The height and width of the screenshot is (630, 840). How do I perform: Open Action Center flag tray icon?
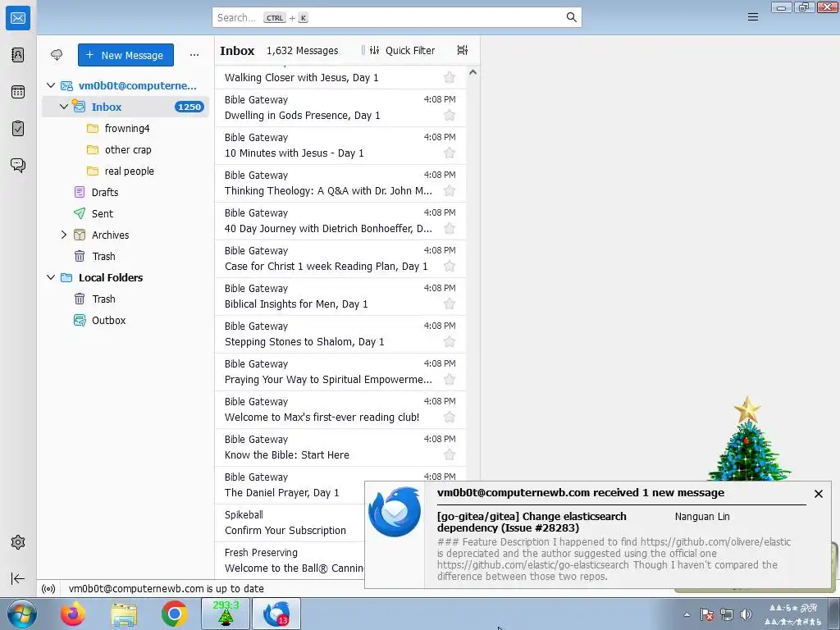[707, 614]
